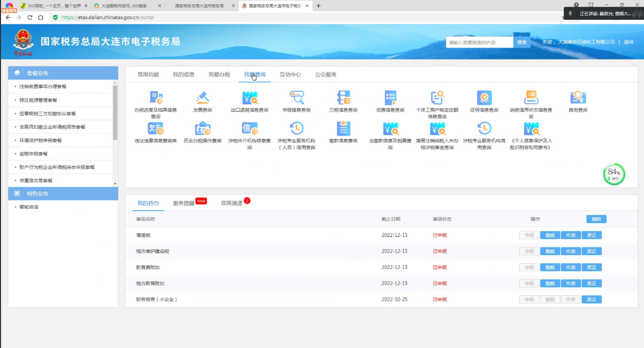
Task: Click 更正 for 财务报表（小企业） row
Action: tap(592, 299)
